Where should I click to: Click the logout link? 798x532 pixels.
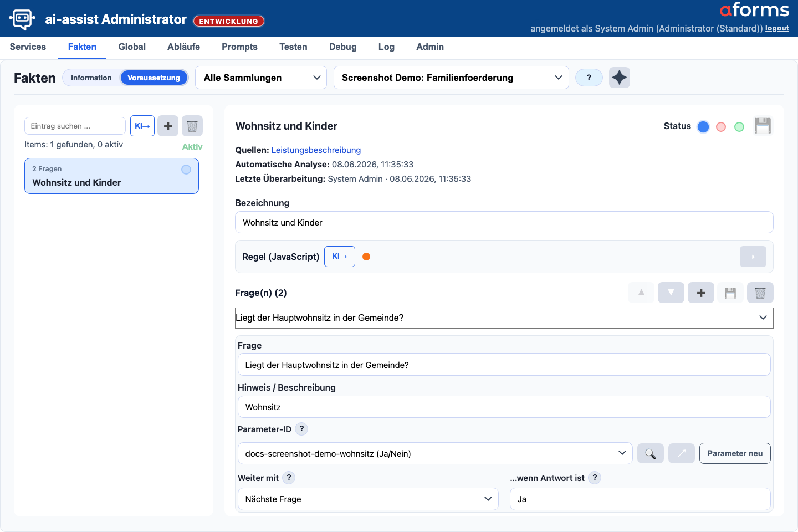(x=777, y=28)
